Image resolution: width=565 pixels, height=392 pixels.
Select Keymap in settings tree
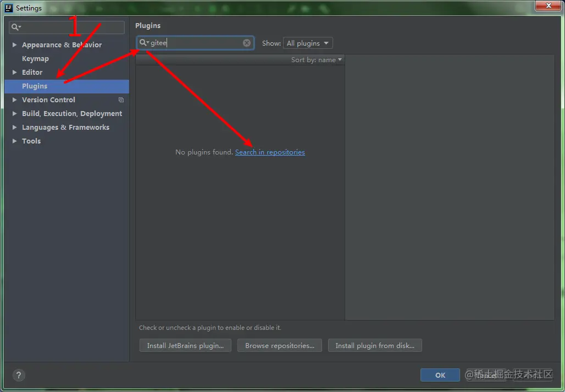point(35,58)
